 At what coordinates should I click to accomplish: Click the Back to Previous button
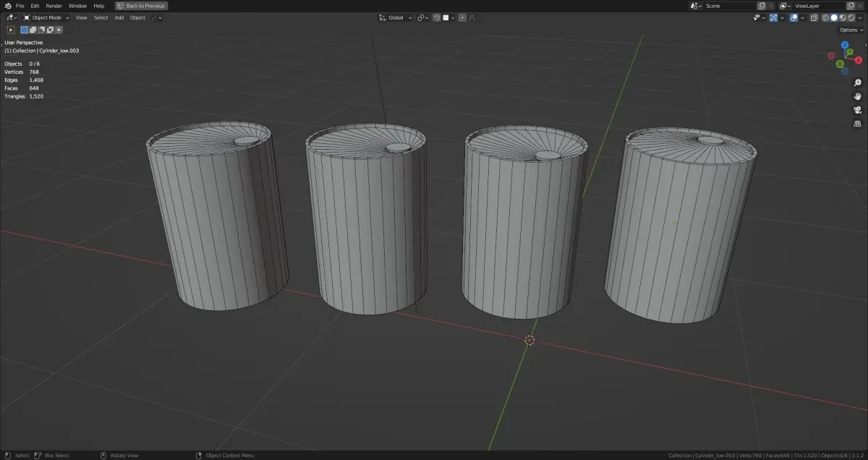[x=141, y=6]
